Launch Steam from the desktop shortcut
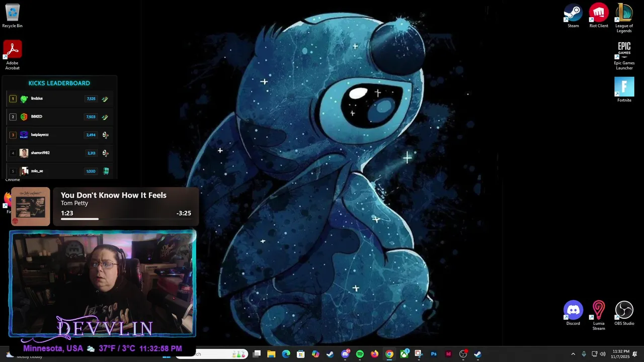Image resolution: width=644 pixels, height=362 pixels. [x=573, y=16]
